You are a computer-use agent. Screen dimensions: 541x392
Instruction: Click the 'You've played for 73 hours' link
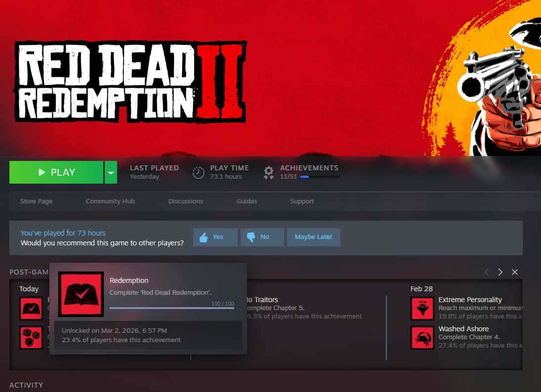(63, 233)
